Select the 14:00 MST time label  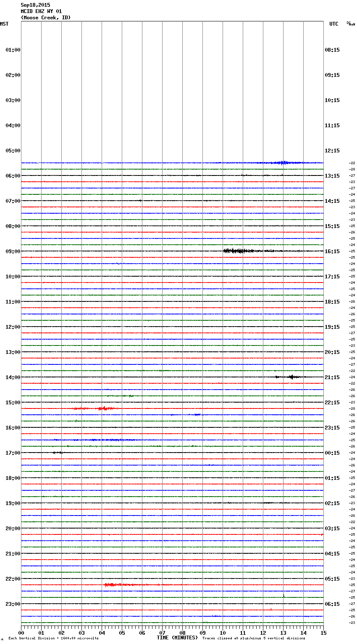coord(13,377)
